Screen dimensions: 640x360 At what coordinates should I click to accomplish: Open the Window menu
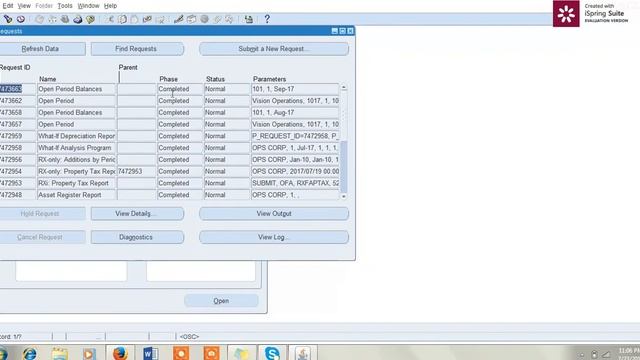pos(89,6)
